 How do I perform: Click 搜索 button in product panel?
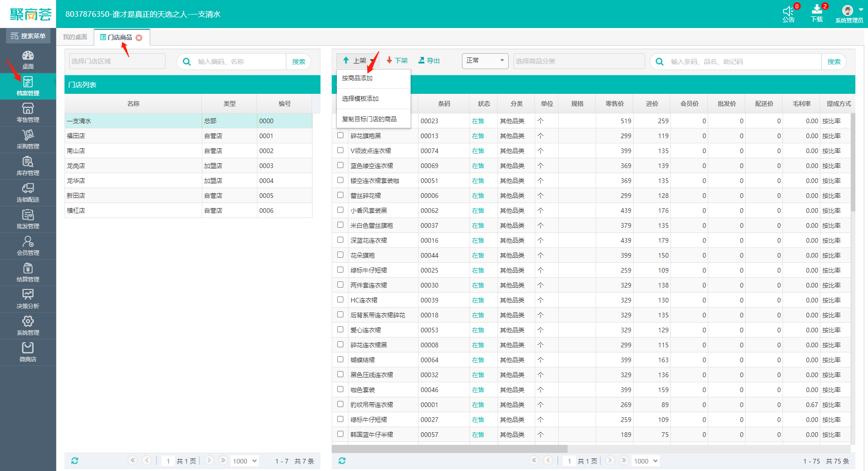point(834,62)
